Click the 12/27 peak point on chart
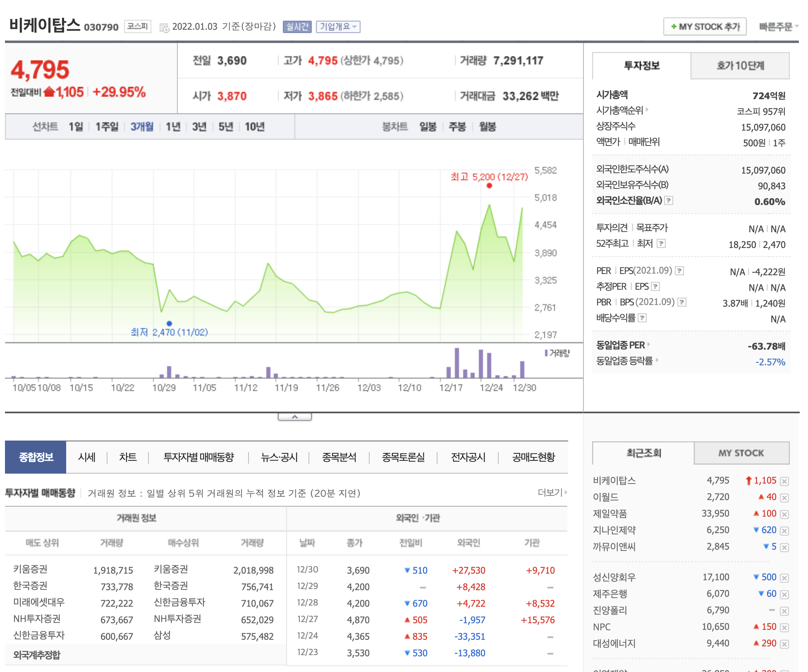Image resolution: width=808 pixels, height=672 pixels. click(x=489, y=186)
